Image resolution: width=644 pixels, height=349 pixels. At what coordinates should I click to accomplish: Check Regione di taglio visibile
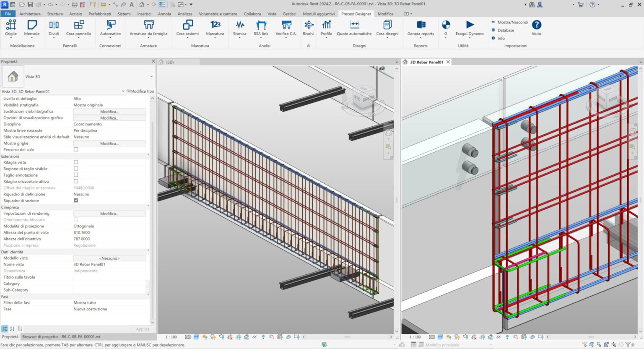pyautogui.click(x=76, y=168)
